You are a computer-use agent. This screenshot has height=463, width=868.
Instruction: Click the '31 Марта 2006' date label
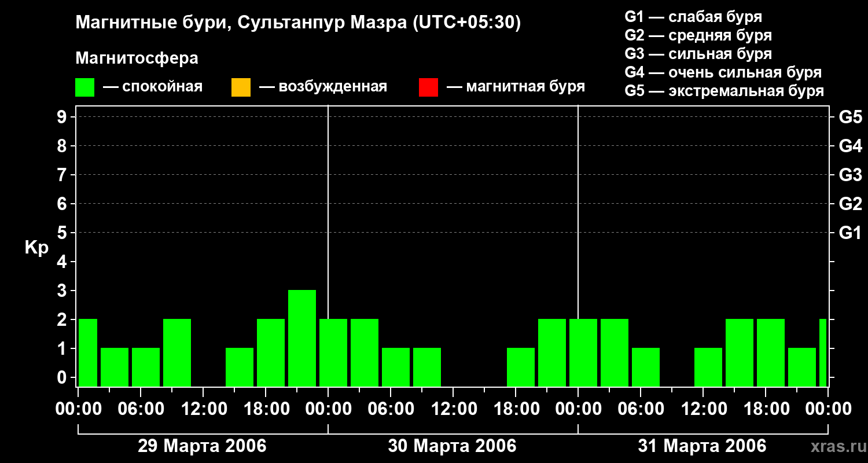point(702,446)
